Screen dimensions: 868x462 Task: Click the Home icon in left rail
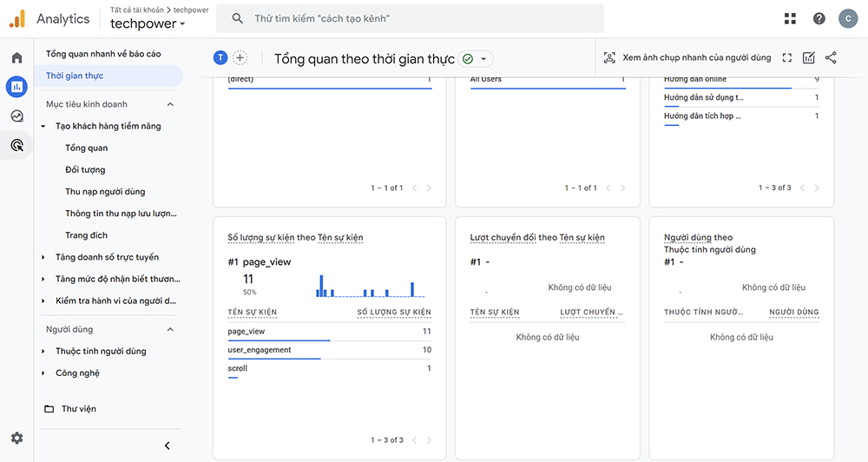16,58
